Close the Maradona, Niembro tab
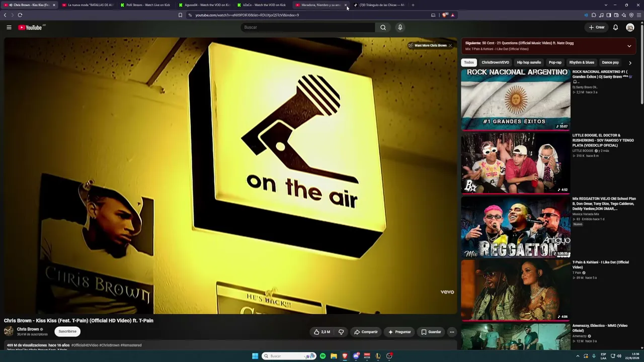 point(346,5)
